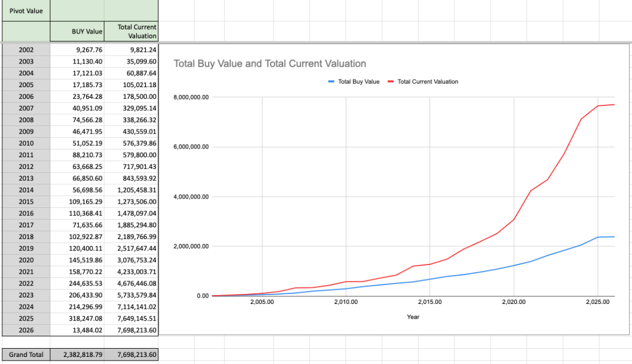Select the Grand Total valuation cell 7,698,213.60

pos(131,355)
